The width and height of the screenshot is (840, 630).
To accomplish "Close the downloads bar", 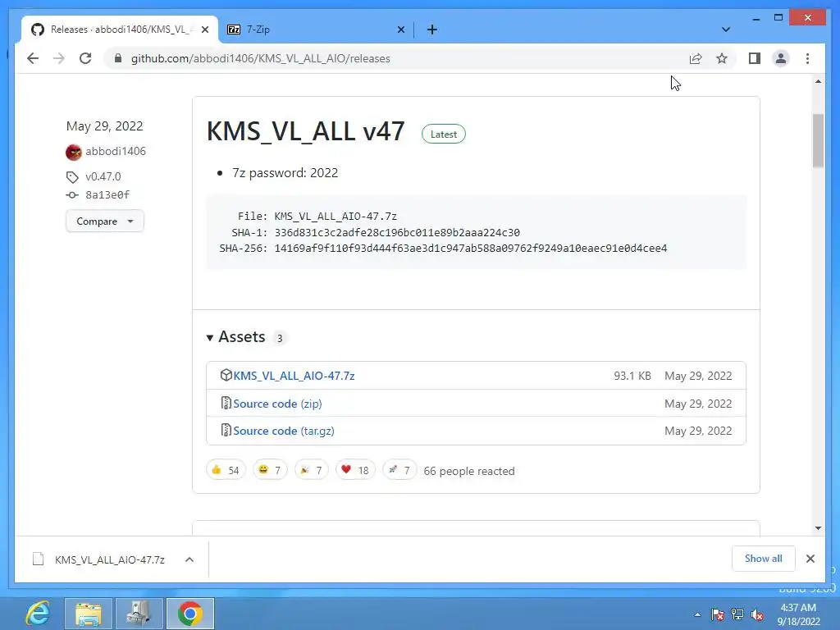I will (810, 559).
